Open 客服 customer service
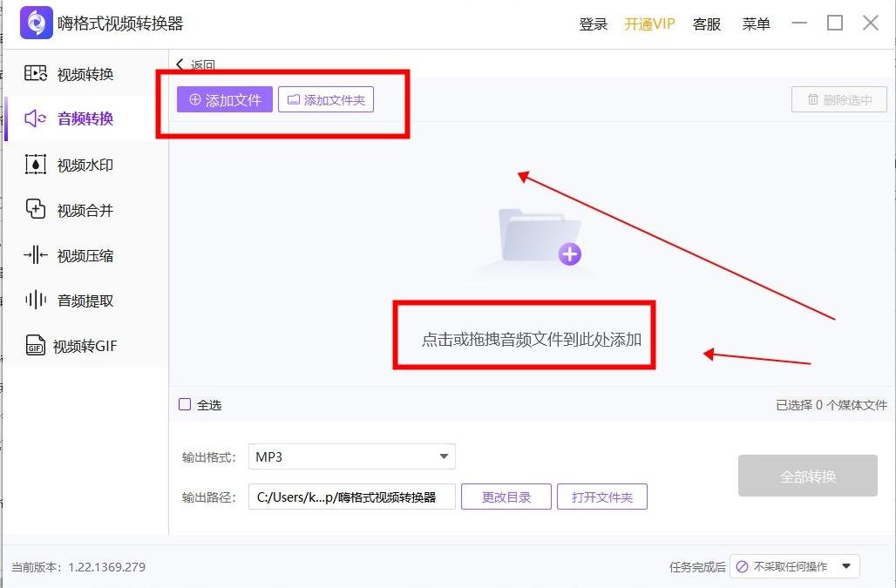896x588 pixels. (x=706, y=24)
